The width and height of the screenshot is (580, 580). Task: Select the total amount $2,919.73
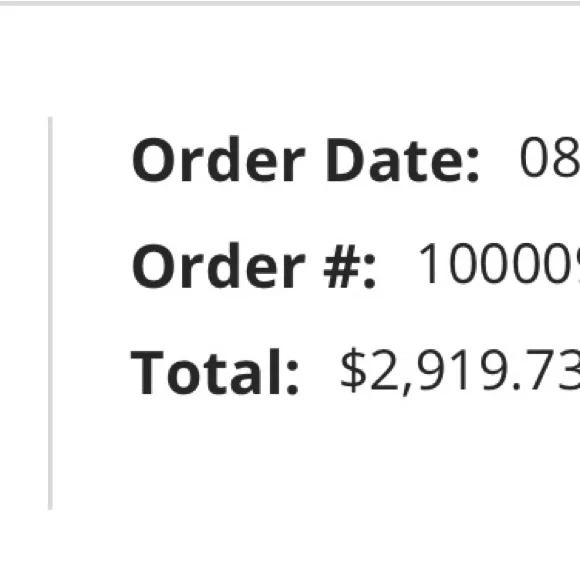coord(460,371)
